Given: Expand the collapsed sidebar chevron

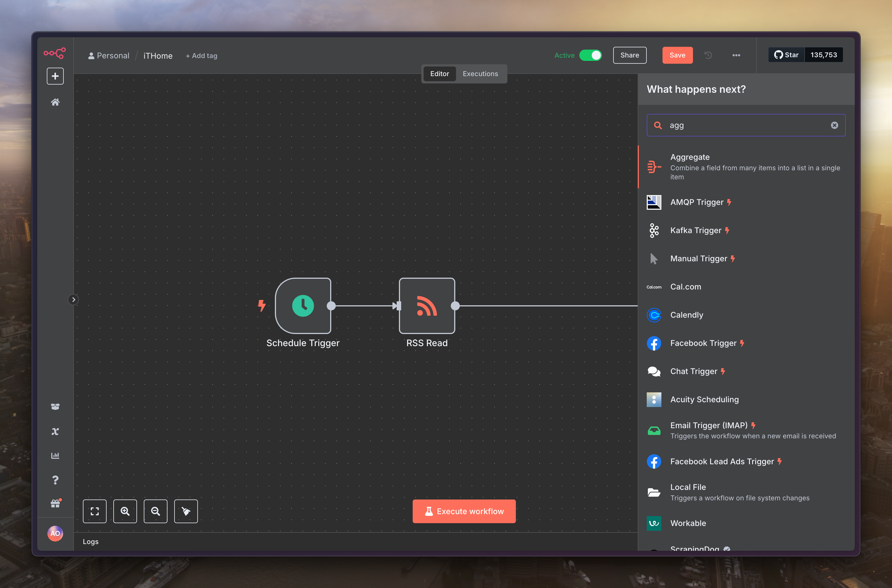Looking at the screenshot, I should click(x=74, y=300).
